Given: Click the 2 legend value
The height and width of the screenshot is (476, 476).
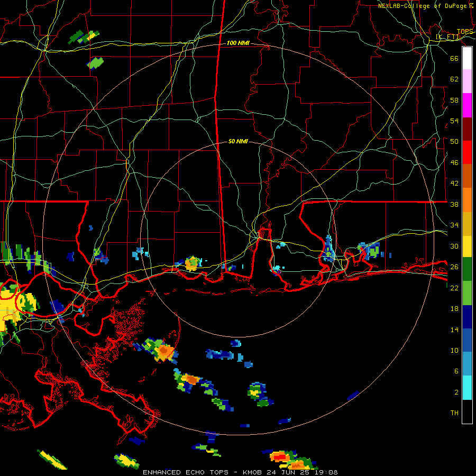Looking at the screenshot, I should click(456, 392).
